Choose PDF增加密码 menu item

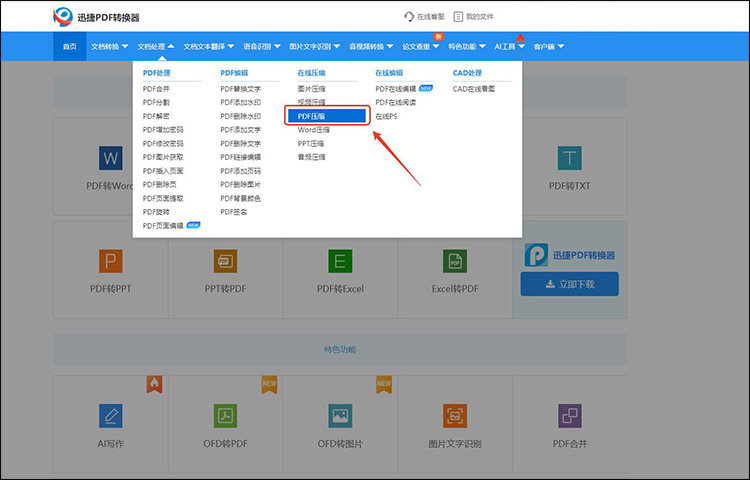pos(163,130)
